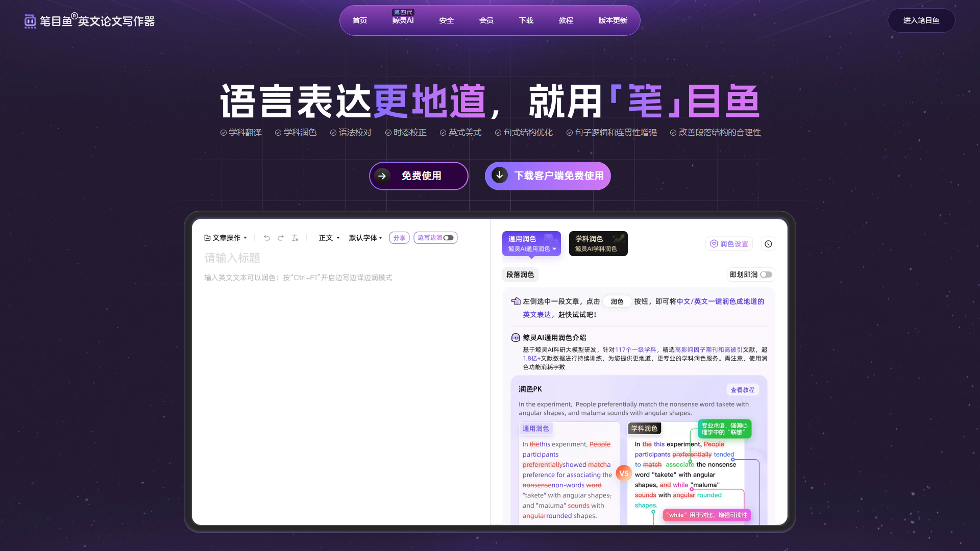The image size is (980, 551).
Task: Expand the 鲸灵AI通用润色 dropdown arrow
Action: click(x=555, y=249)
